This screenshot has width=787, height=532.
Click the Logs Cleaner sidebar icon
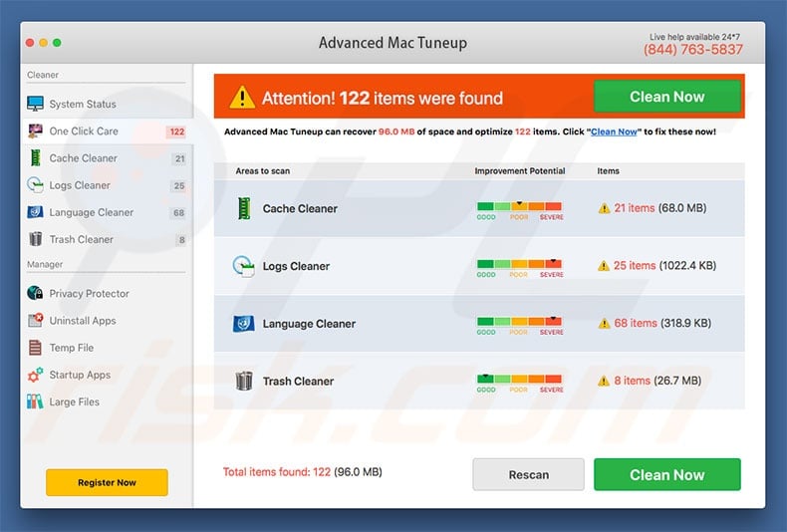[35, 185]
